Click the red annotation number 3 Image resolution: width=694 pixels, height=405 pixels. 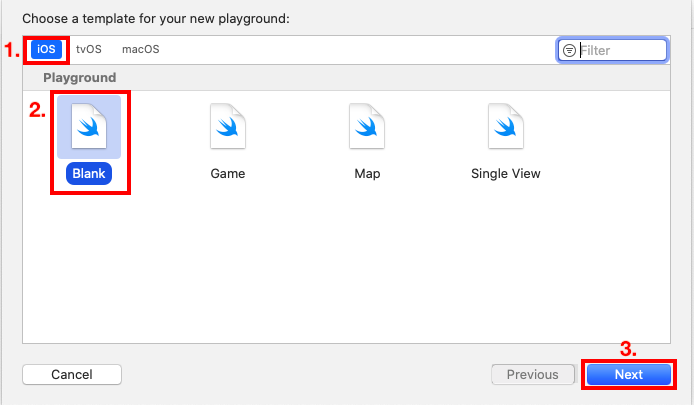(628, 349)
